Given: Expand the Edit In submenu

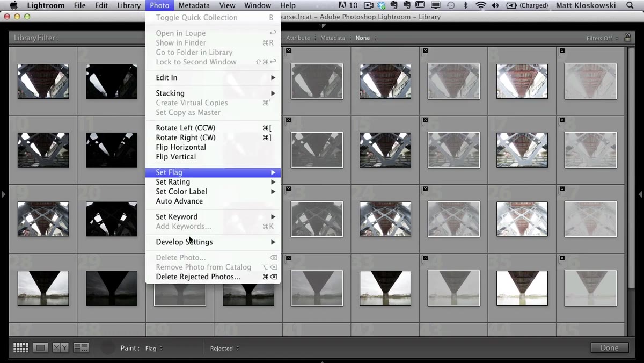Looking at the screenshot, I should tap(213, 77).
